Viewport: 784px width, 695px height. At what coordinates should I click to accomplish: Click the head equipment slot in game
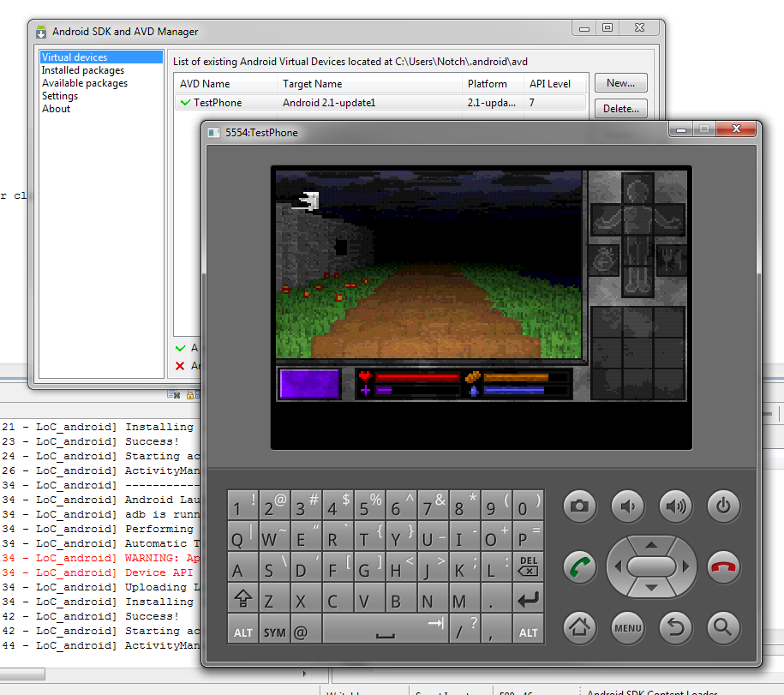[x=638, y=188]
